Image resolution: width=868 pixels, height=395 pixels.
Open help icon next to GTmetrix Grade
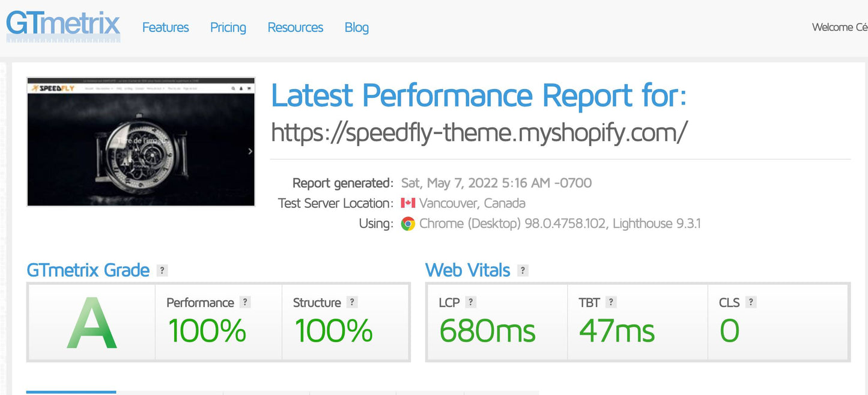162,271
